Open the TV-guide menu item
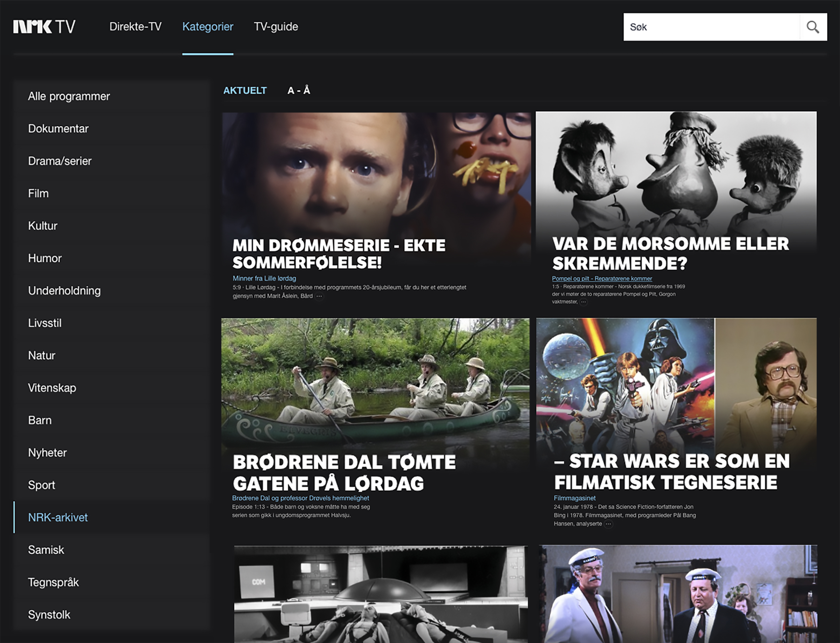 click(x=276, y=27)
